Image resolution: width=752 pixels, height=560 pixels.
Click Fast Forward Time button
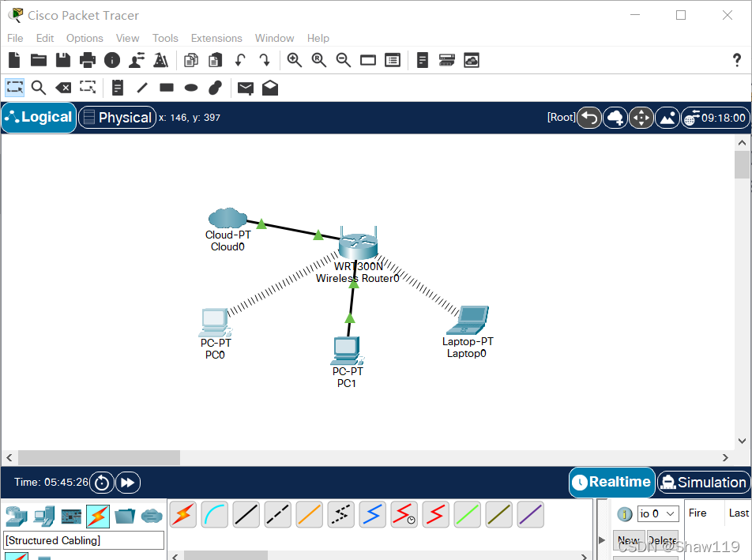click(x=127, y=483)
